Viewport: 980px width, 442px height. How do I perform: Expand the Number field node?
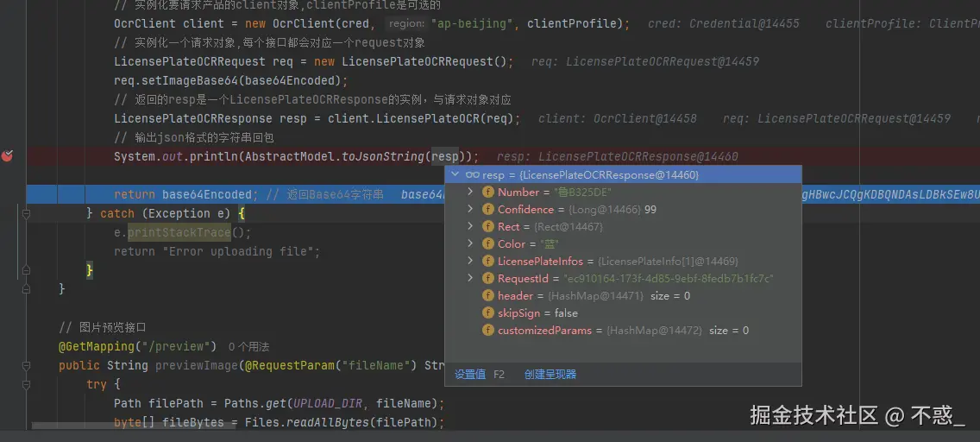coord(471,192)
